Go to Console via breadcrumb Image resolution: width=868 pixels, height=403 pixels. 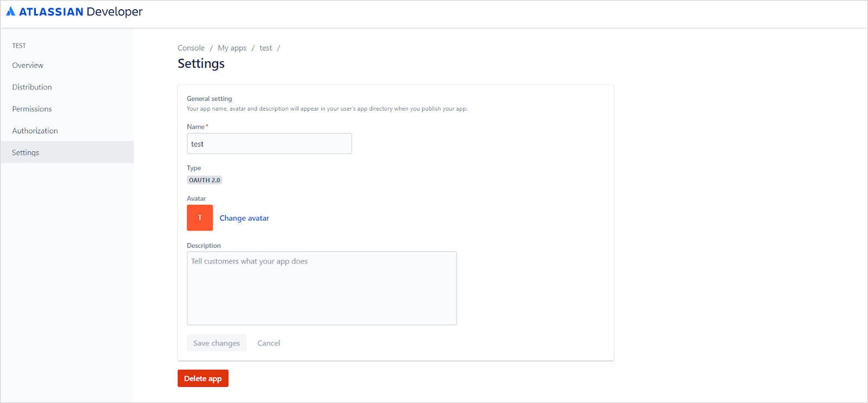191,48
